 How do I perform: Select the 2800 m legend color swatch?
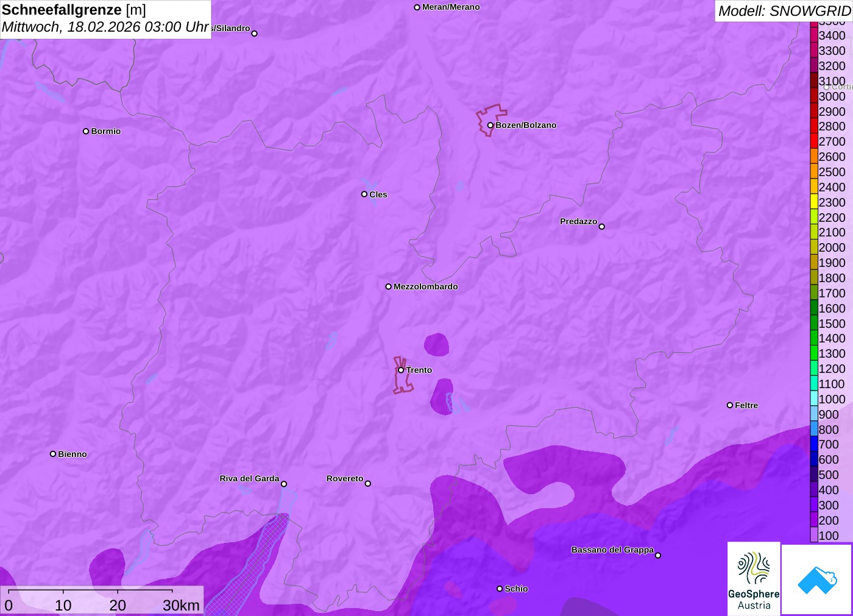tap(814, 126)
